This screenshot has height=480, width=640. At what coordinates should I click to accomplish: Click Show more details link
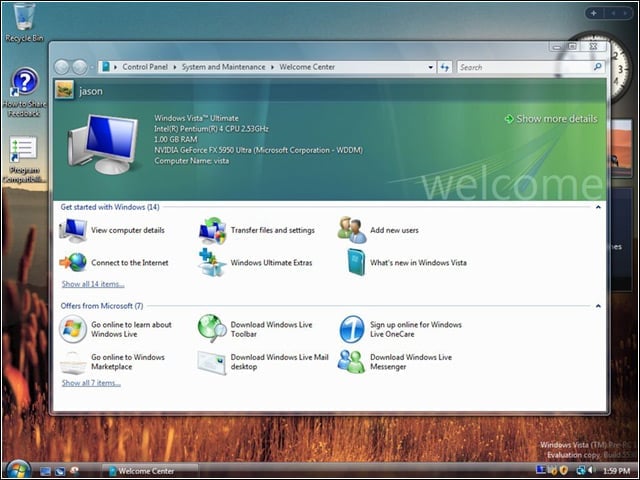[x=551, y=119]
